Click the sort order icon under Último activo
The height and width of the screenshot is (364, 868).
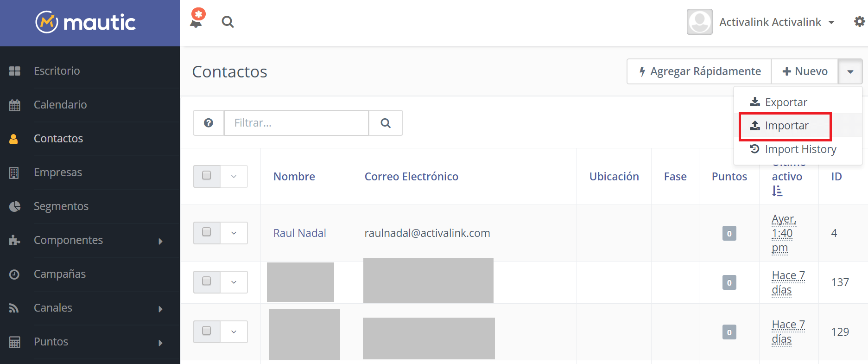pyautogui.click(x=777, y=191)
